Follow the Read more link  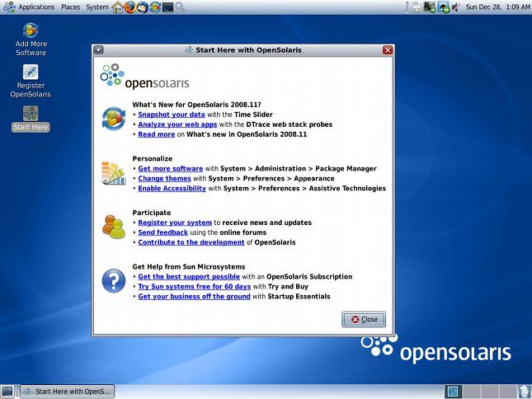click(157, 134)
